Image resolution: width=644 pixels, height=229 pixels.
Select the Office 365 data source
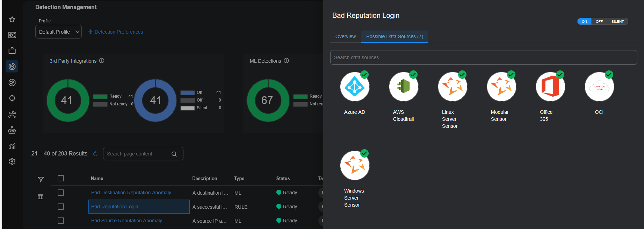coord(550,87)
